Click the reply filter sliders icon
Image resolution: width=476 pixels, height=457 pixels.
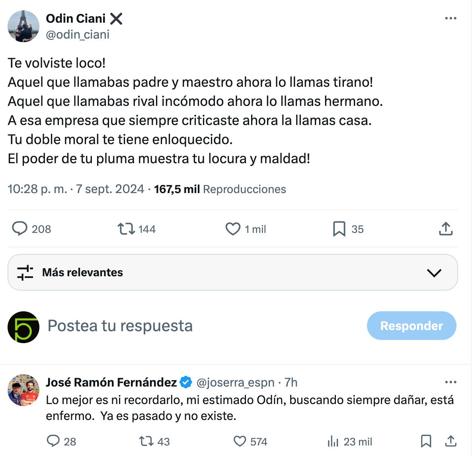(x=25, y=273)
